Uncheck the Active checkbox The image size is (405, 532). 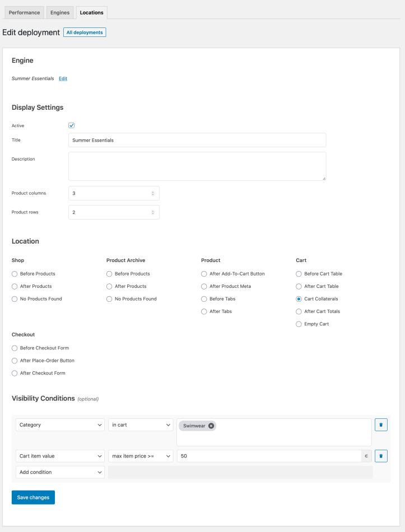(71, 125)
